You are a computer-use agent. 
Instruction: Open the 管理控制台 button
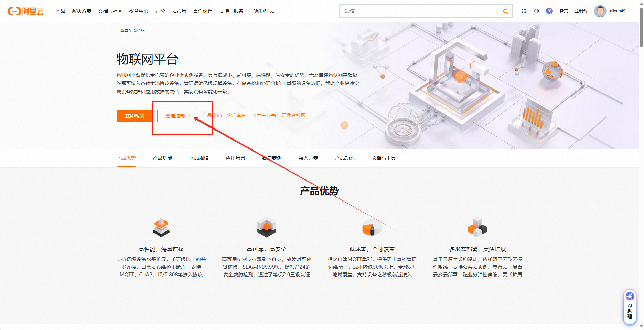[x=178, y=116]
